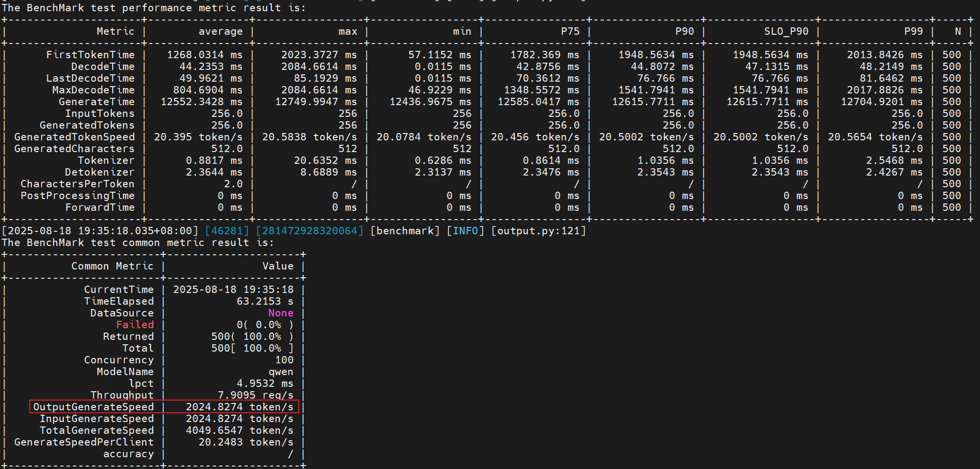This screenshot has height=469, width=980.
Task: Click the Concurrency value 100
Action: pyautogui.click(x=284, y=360)
